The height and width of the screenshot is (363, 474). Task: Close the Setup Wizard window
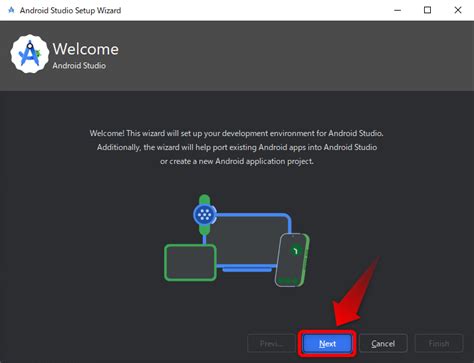click(x=458, y=10)
